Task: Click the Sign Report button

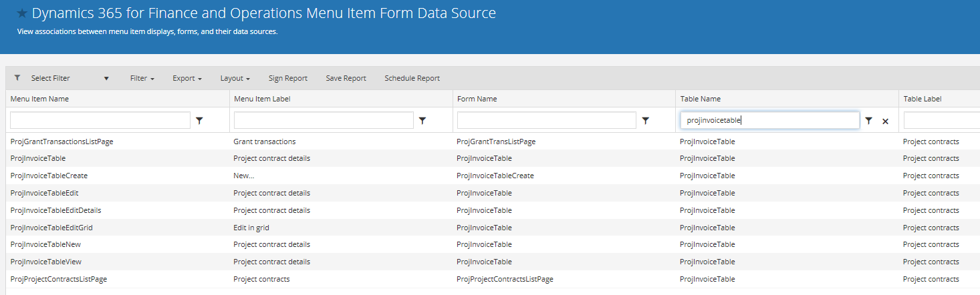Action: [x=288, y=78]
